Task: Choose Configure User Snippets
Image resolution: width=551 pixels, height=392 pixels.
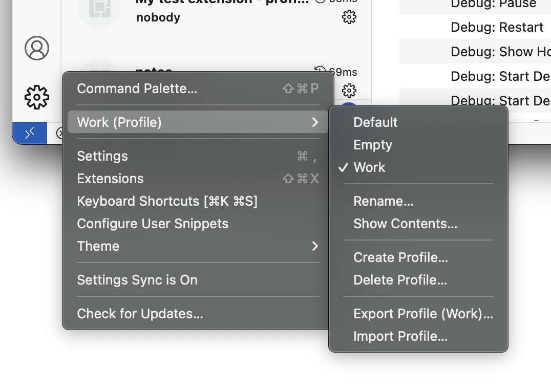Action: (152, 223)
